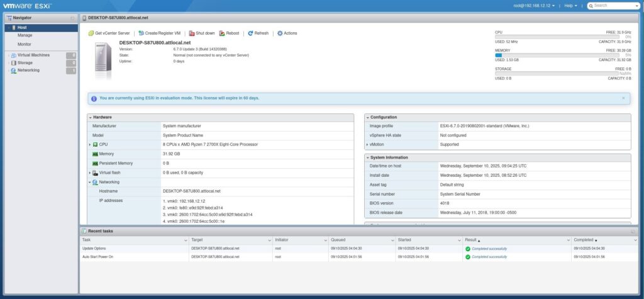Screen dimensions: 644x299
Task: Select the Virtual Machines icon in Navigator
Action: pyautogui.click(x=14, y=55)
